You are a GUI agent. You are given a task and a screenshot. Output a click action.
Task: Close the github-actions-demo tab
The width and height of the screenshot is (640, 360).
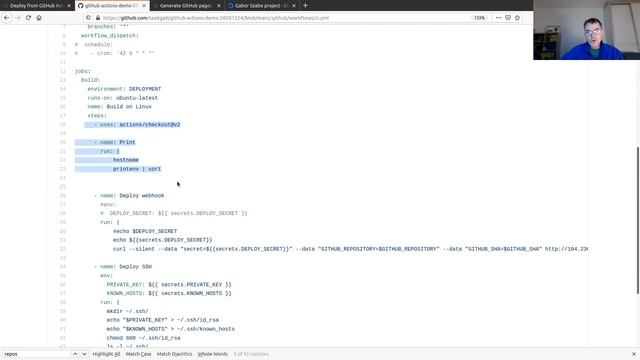coord(144,6)
